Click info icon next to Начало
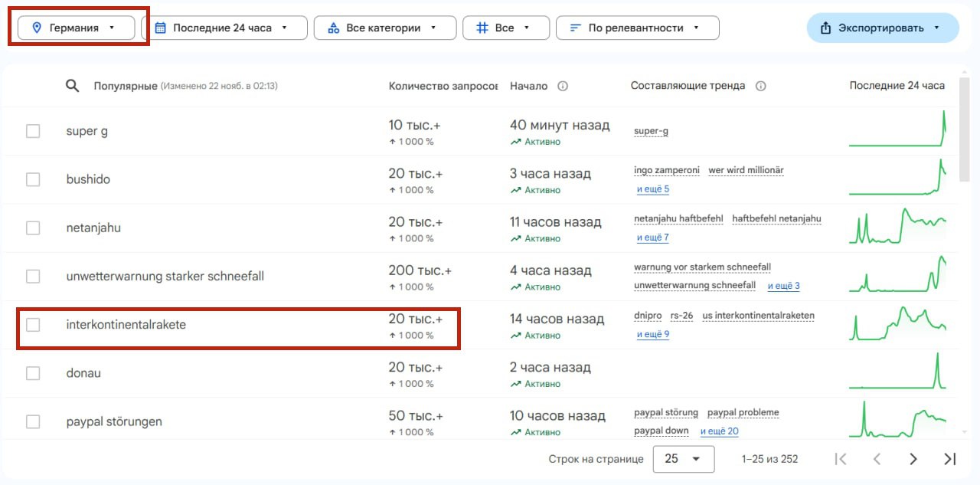 (x=563, y=86)
